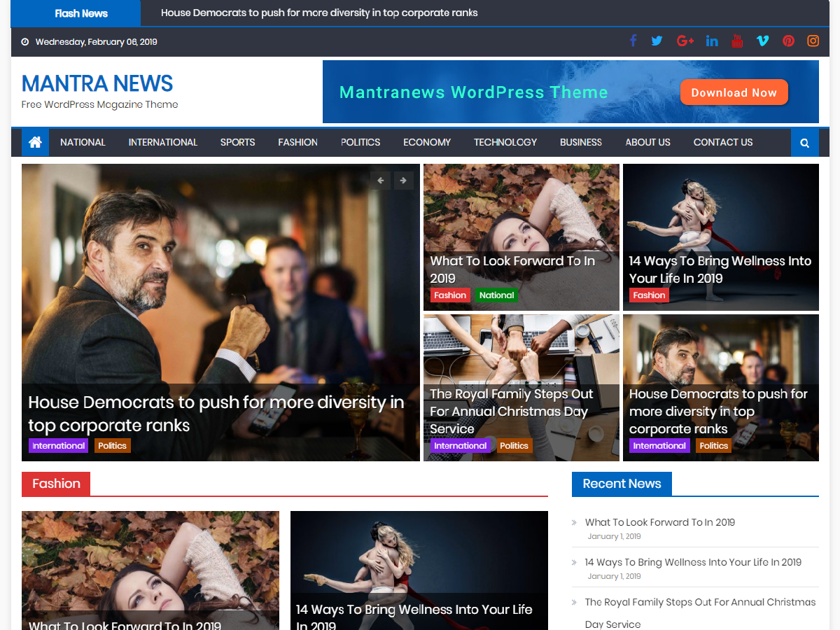Image resolution: width=840 pixels, height=630 pixels.
Task: Visit the LinkedIn profile icon
Action: click(712, 41)
